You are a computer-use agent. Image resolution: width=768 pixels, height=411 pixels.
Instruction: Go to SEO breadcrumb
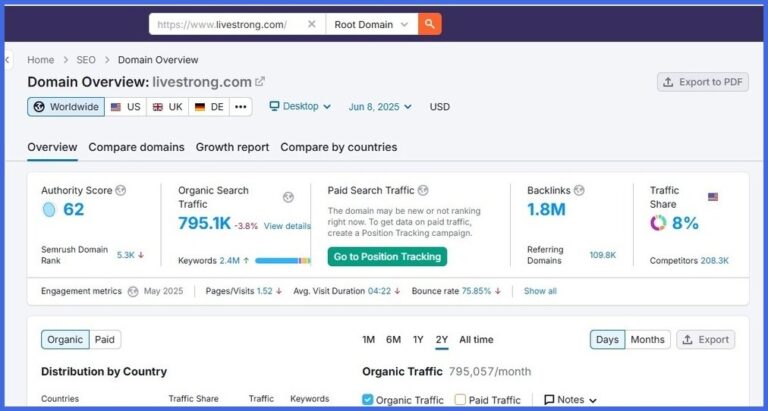tap(86, 60)
